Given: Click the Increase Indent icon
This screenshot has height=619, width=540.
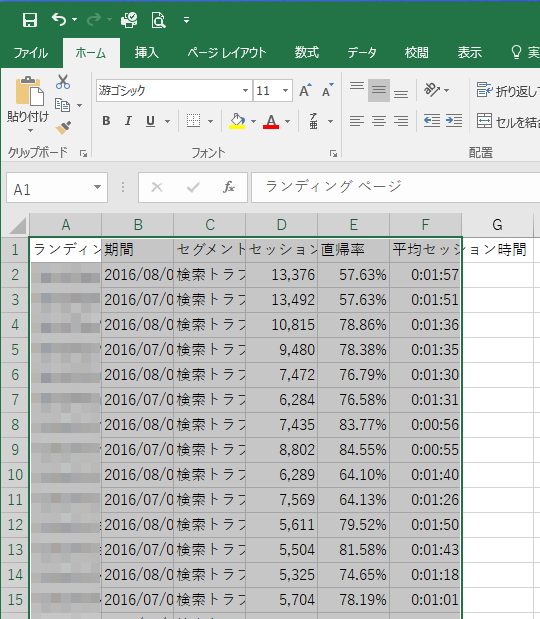Looking at the screenshot, I should point(454,121).
